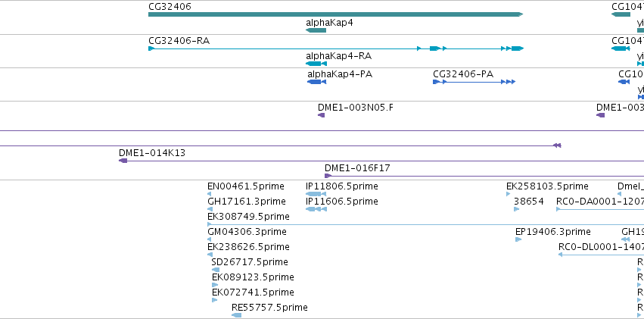The height and width of the screenshot is (319, 644).
Task: Select the EK072741.5prime label
Action: click(253, 292)
